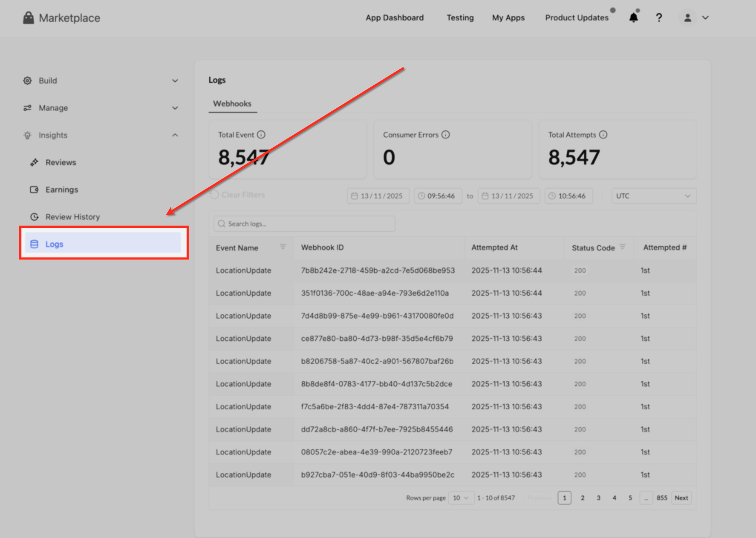The height and width of the screenshot is (538, 756).
Task: Click the notification bell icon
Action: click(633, 17)
